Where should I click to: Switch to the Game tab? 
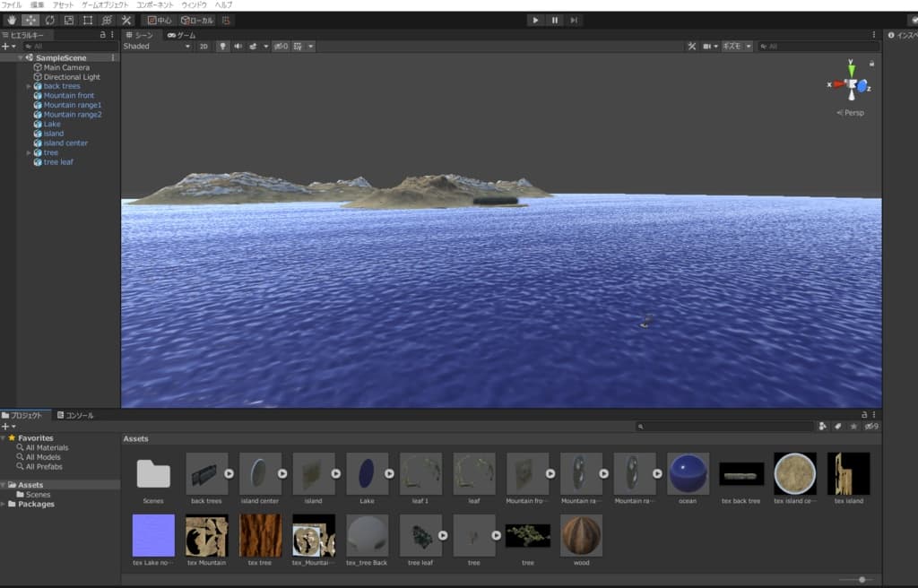[181, 35]
